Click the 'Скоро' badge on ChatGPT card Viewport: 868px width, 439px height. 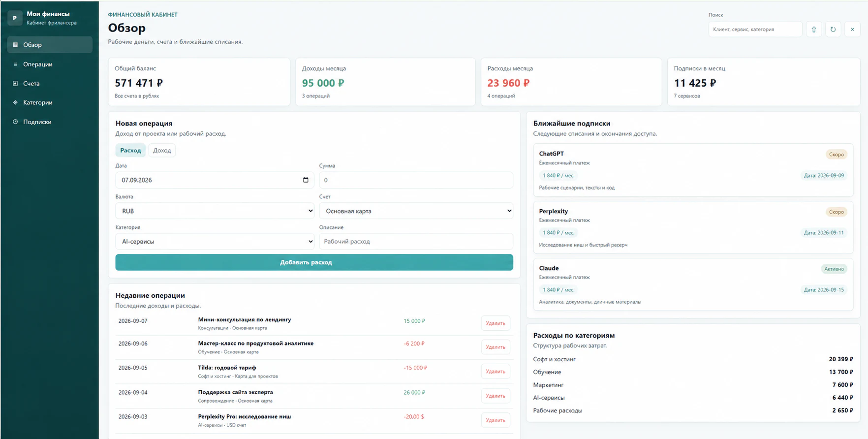tap(836, 155)
